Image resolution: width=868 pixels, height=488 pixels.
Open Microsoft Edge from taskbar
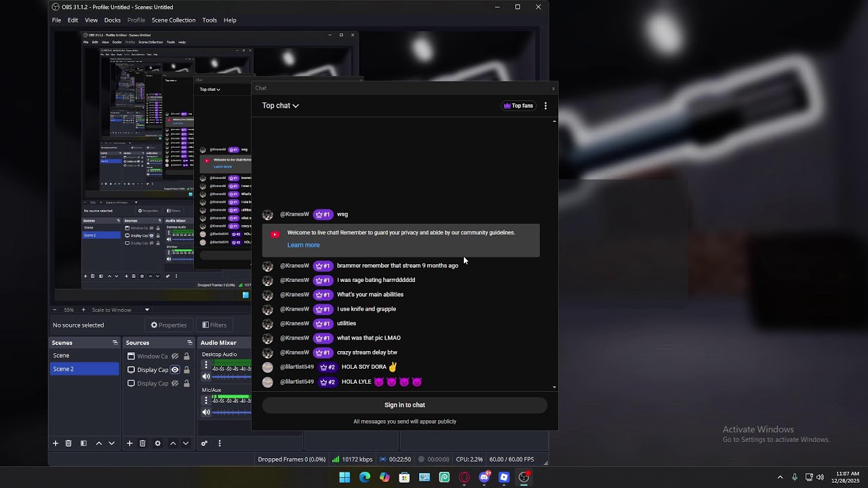[365, 477]
